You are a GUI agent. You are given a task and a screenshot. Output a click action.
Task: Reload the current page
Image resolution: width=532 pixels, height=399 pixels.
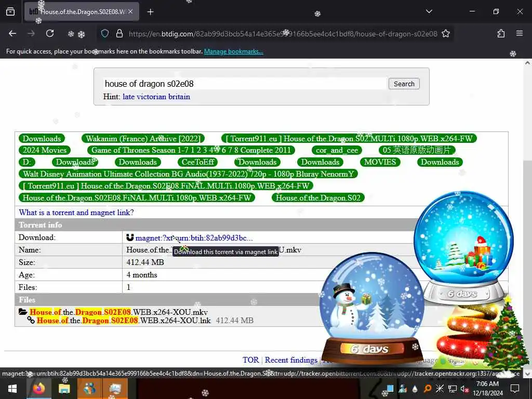pos(50,33)
